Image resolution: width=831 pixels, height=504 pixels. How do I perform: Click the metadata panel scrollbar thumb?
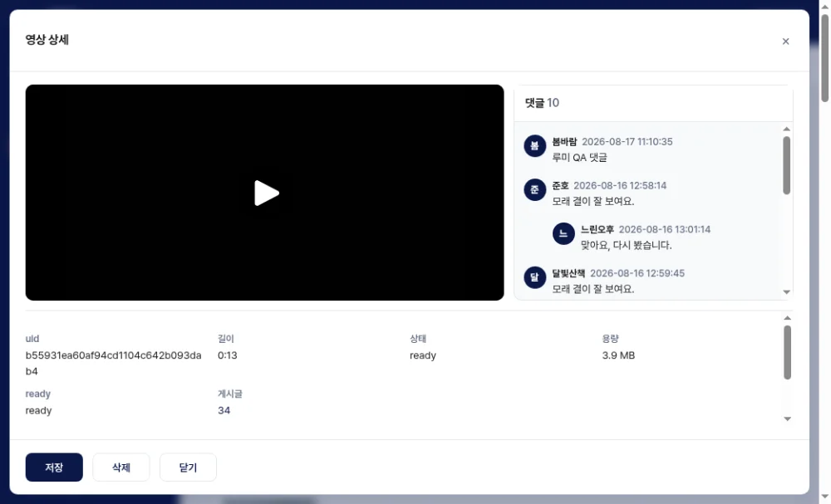(x=788, y=352)
